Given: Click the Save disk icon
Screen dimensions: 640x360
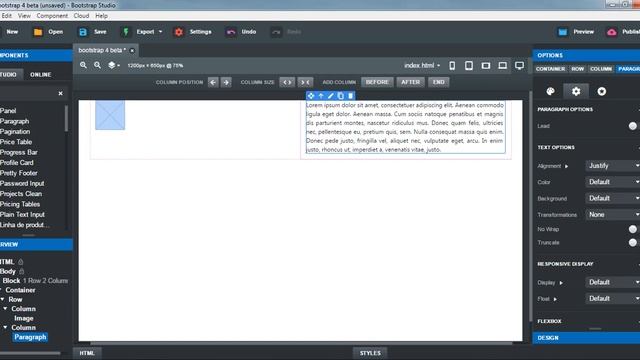Looking at the screenshot, I should 83,32.
